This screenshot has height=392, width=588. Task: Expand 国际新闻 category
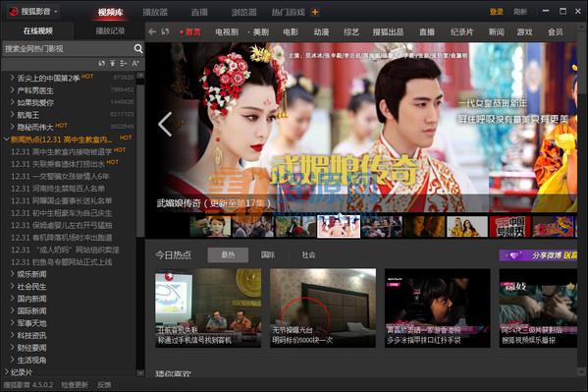(x=13, y=310)
